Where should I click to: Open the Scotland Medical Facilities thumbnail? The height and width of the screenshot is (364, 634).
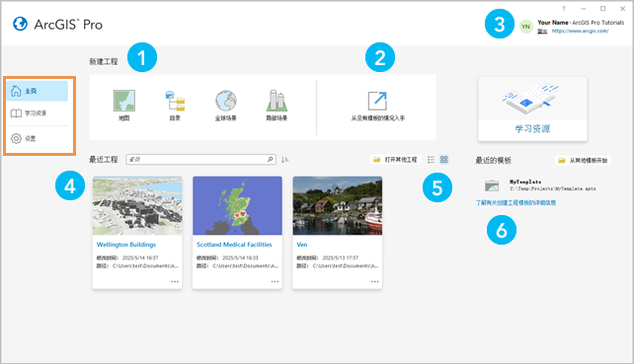(237, 205)
